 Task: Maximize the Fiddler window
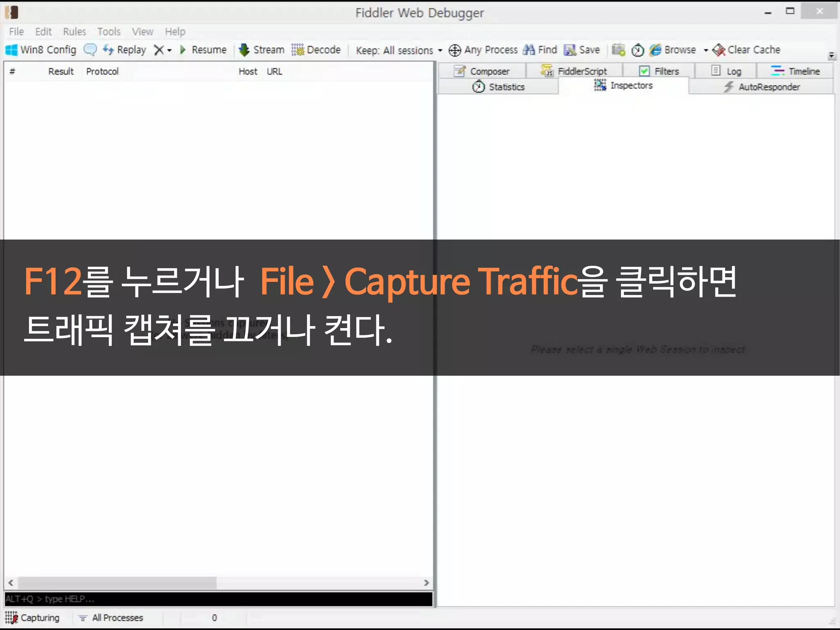coord(790,11)
